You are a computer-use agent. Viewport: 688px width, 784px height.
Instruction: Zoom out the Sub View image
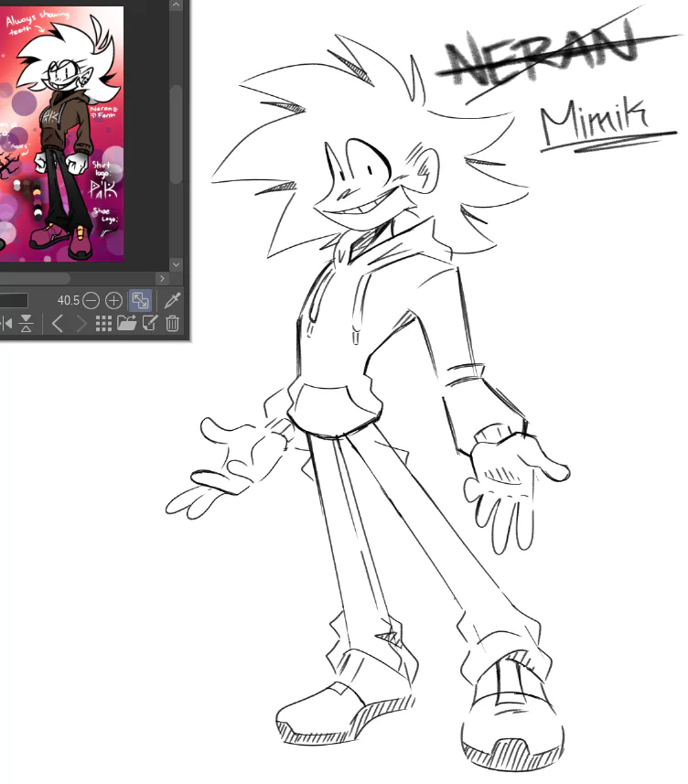pos(91,300)
